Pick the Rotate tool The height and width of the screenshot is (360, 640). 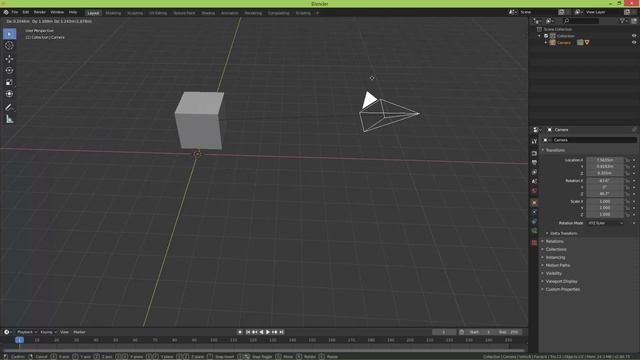point(9,71)
